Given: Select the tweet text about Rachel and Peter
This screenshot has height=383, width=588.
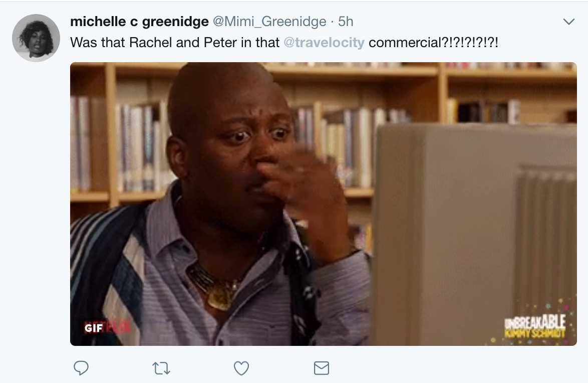Looking at the screenshot, I should (284, 43).
